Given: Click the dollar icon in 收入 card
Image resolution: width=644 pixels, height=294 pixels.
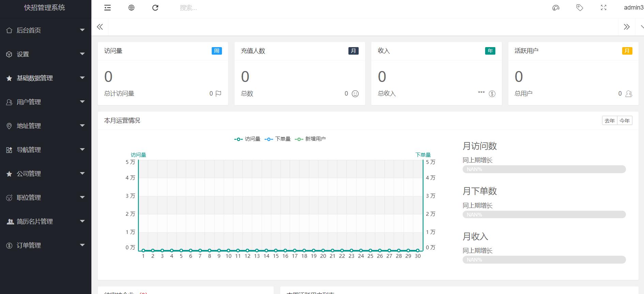Looking at the screenshot, I should 492,94.
